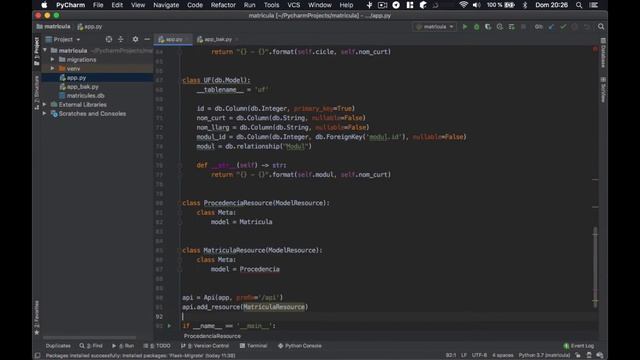This screenshot has width=640, height=360.
Task: Run with coverage icon in toolbar
Action: point(488,27)
